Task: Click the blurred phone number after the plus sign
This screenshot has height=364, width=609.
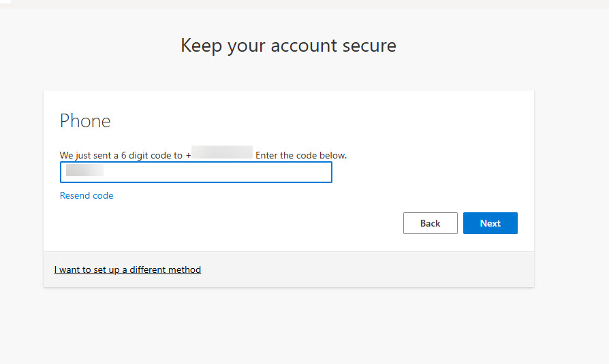Action: coord(222,152)
